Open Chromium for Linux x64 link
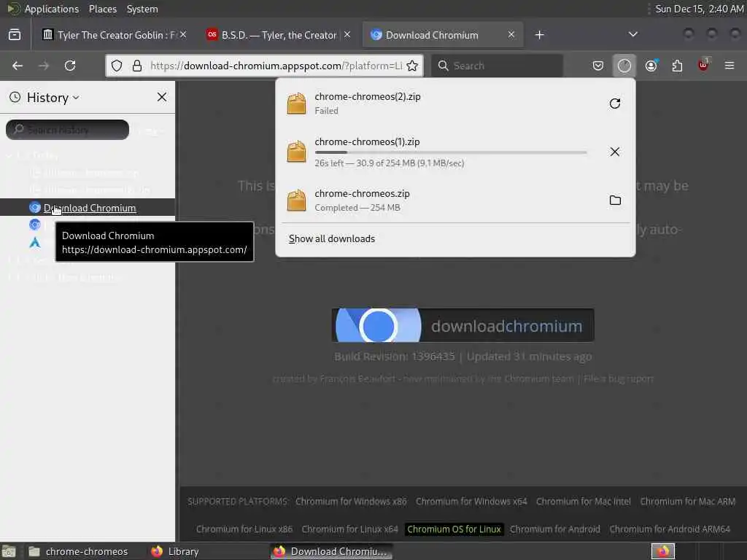The height and width of the screenshot is (560, 747). (x=349, y=529)
